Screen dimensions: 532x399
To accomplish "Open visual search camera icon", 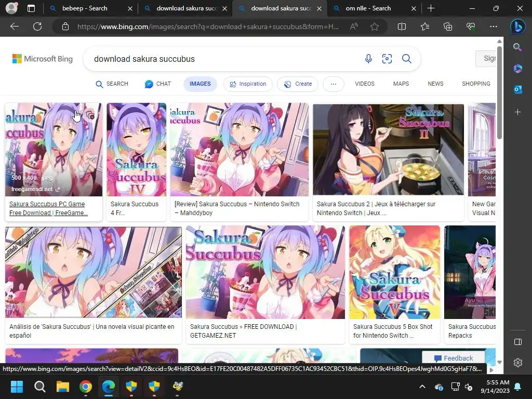I will pos(387,59).
